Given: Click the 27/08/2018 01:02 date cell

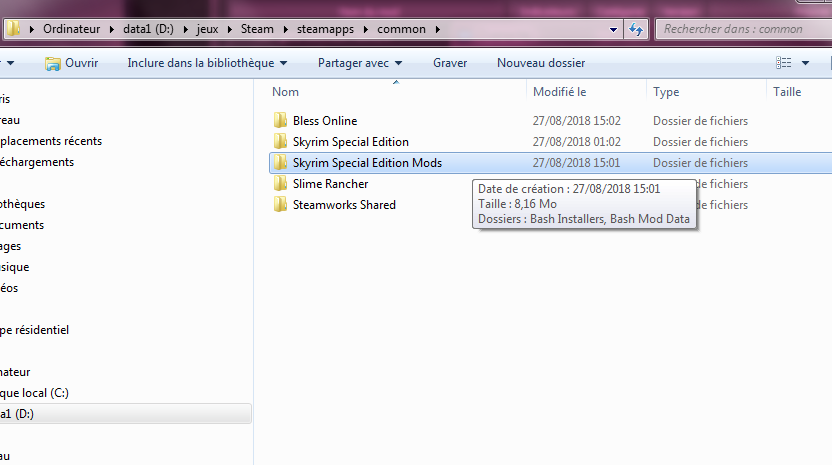Looking at the screenshot, I should (x=577, y=142).
